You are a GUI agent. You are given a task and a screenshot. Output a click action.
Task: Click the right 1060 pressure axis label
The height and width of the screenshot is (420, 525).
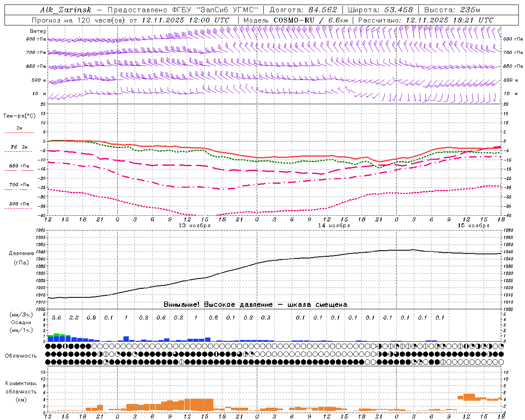tap(508, 231)
